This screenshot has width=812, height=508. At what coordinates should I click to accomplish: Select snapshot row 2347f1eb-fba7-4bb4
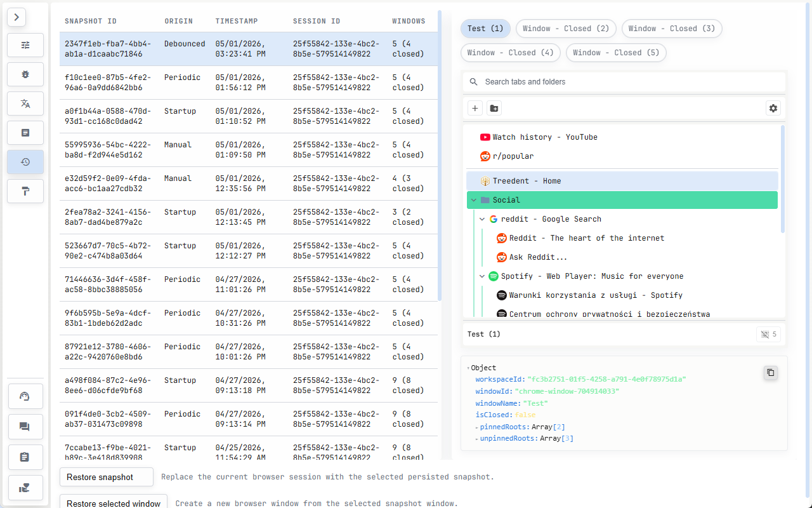pyautogui.click(x=249, y=49)
